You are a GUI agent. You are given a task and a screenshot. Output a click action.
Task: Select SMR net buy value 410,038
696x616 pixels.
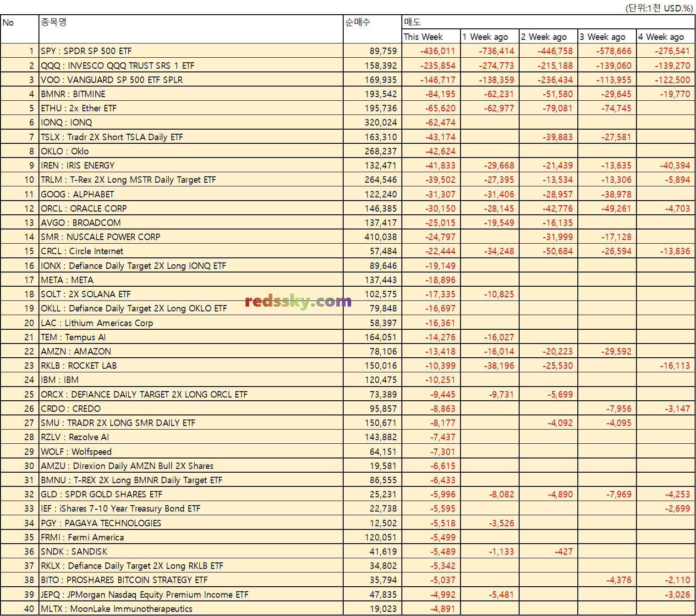click(373, 237)
